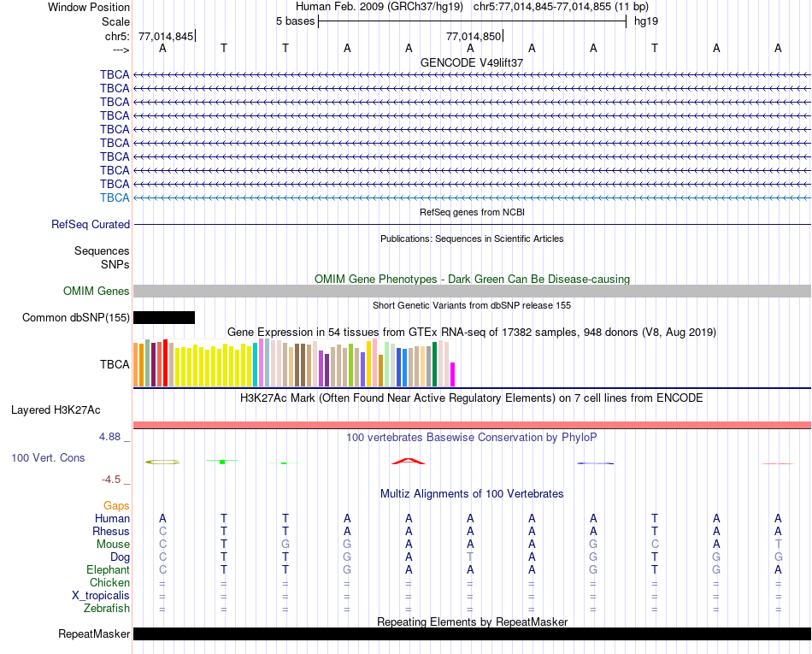This screenshot has height=654, width=812.
Task: Click the pink Layered H3K27Ac signal bar
Action: (x=473, y=425)
